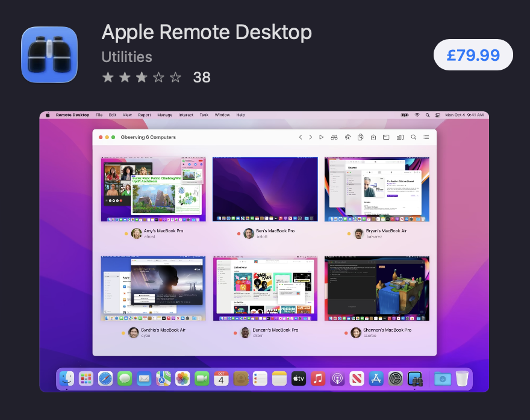Image resolution: width=530 pixels, height=420 pixels.
Task: Click the Observing 6 Computers window title
Action: [148, 137]
